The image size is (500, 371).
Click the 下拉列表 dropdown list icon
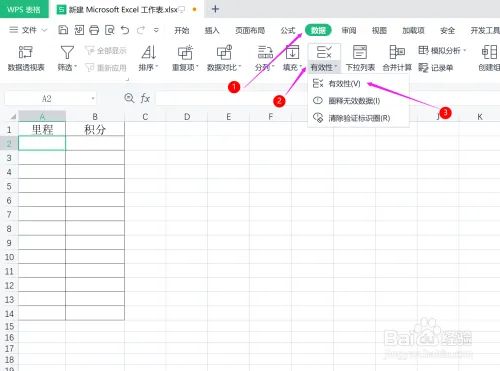360,52
